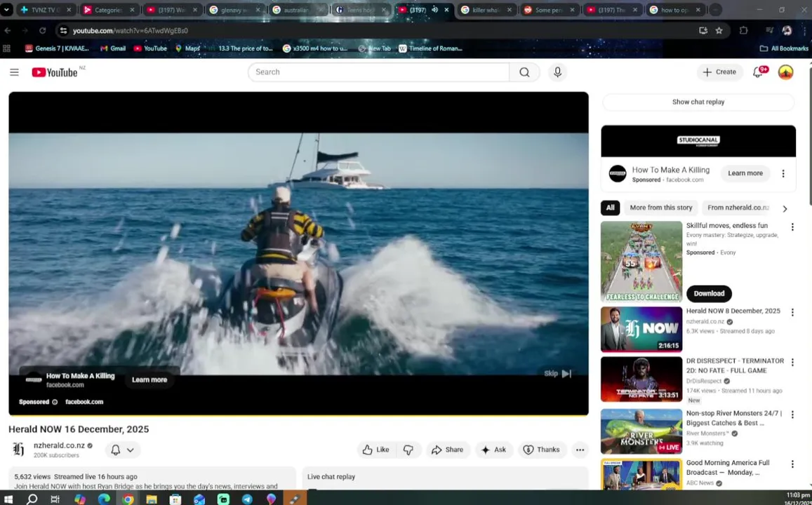Click Show chat replay button
The height and width of the screenshot is (505, 812).
[x=698, y=102]
